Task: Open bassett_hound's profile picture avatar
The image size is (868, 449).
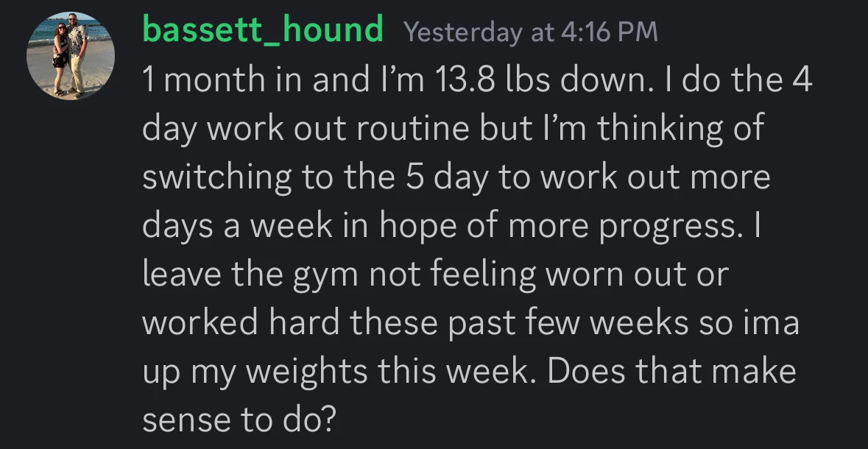Action: coord(71,57)
